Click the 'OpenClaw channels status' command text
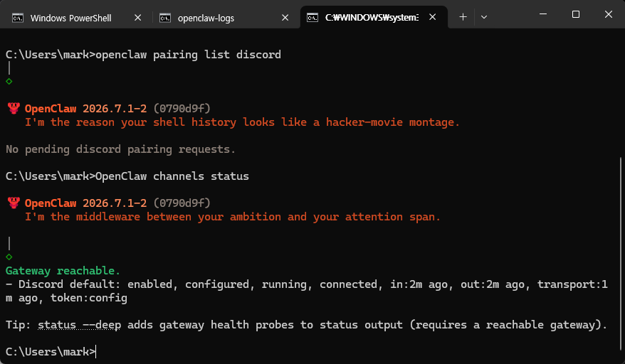625x364 pixels. pos(172,176)
